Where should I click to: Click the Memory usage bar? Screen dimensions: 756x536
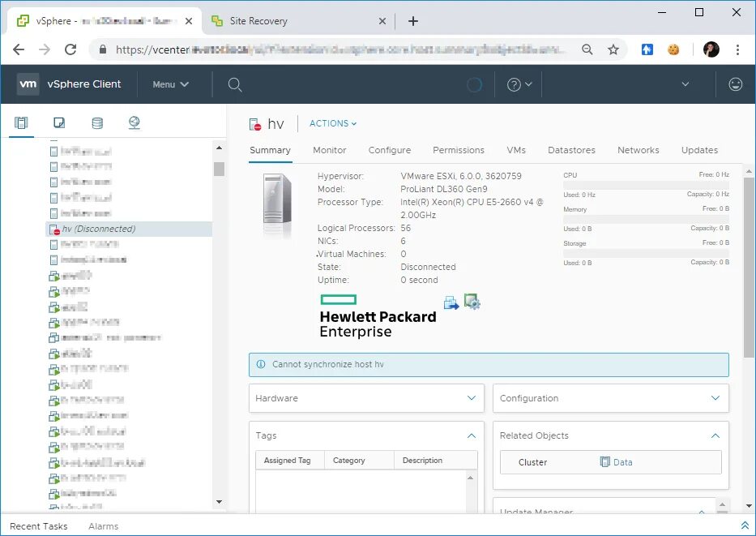(x=646, y=219)
